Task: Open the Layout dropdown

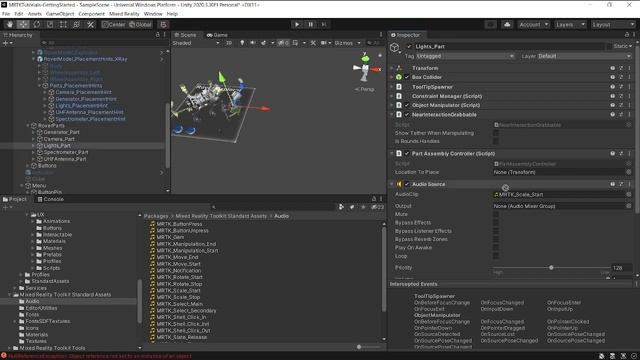Action: pyautogui.click(x=613, y=25)
